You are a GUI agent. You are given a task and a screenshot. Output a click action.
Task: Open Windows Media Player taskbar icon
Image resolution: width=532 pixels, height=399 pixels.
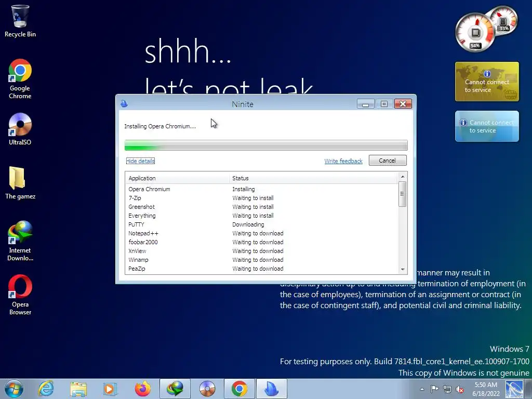point(110,389)
